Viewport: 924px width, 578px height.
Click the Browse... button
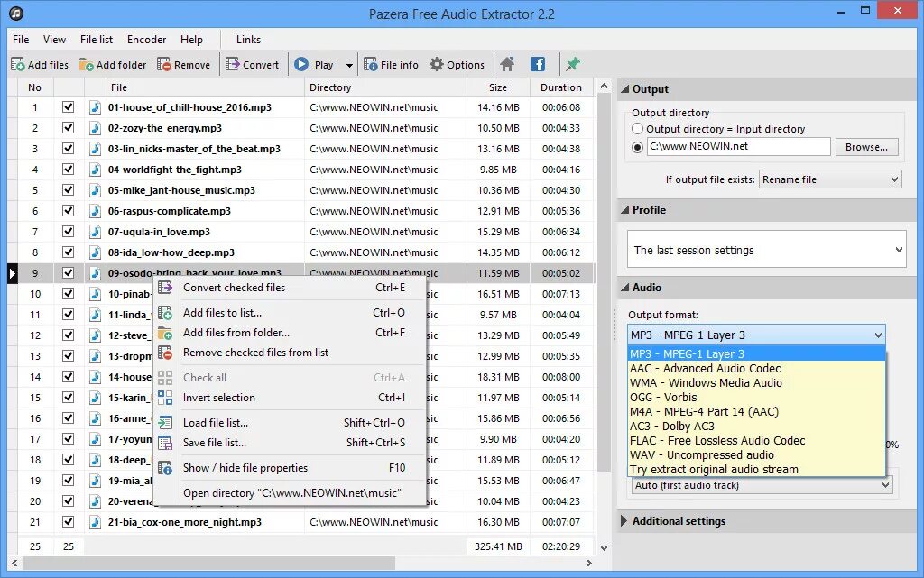click(x=867, y=147)
